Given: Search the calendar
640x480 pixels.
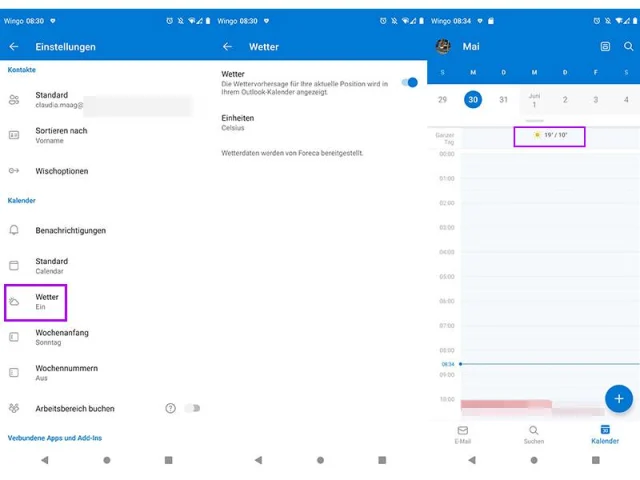Looking at the screenshot, I should pos(629,47).
